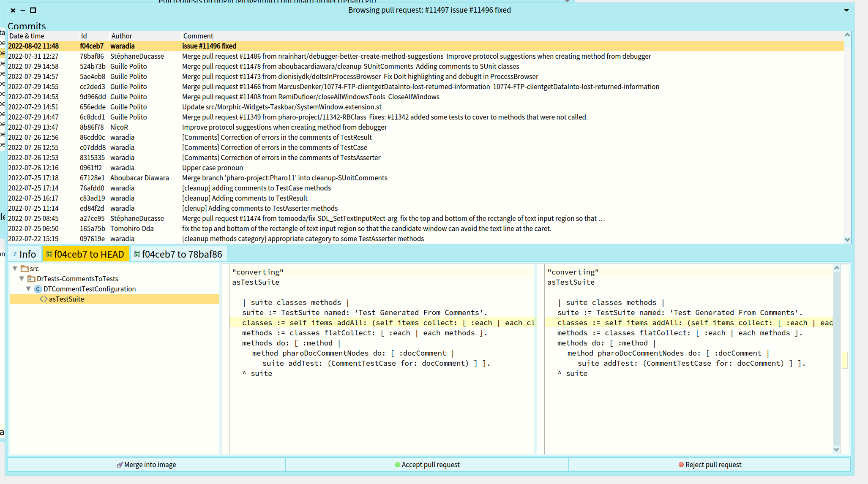Screen dimensions: 868x484
Task: Click the asTestSuite method icon
Action: [x=44, y=299]
